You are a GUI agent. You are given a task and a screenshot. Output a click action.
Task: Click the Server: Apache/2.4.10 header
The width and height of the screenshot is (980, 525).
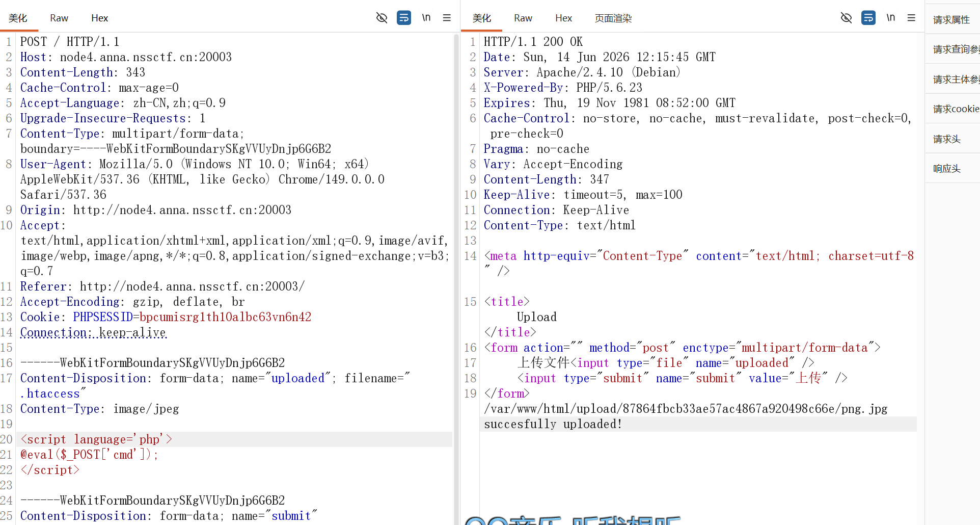tap(582, 72)
